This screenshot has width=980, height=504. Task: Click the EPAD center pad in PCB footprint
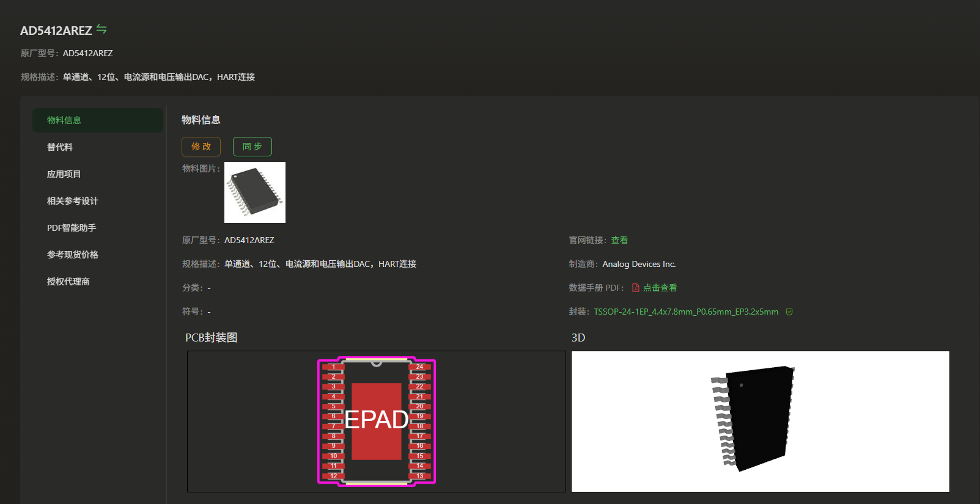point(377,421)
